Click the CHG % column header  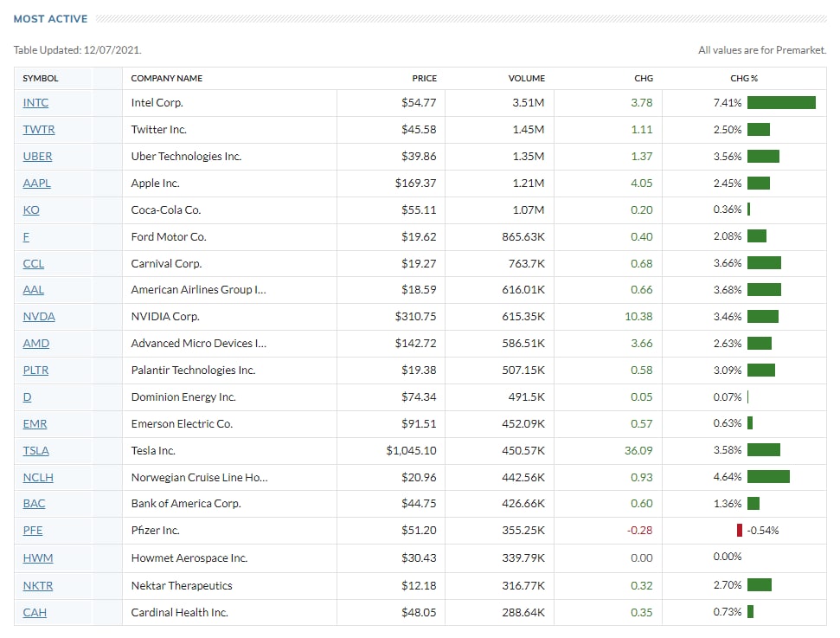[x=744, y=79]
